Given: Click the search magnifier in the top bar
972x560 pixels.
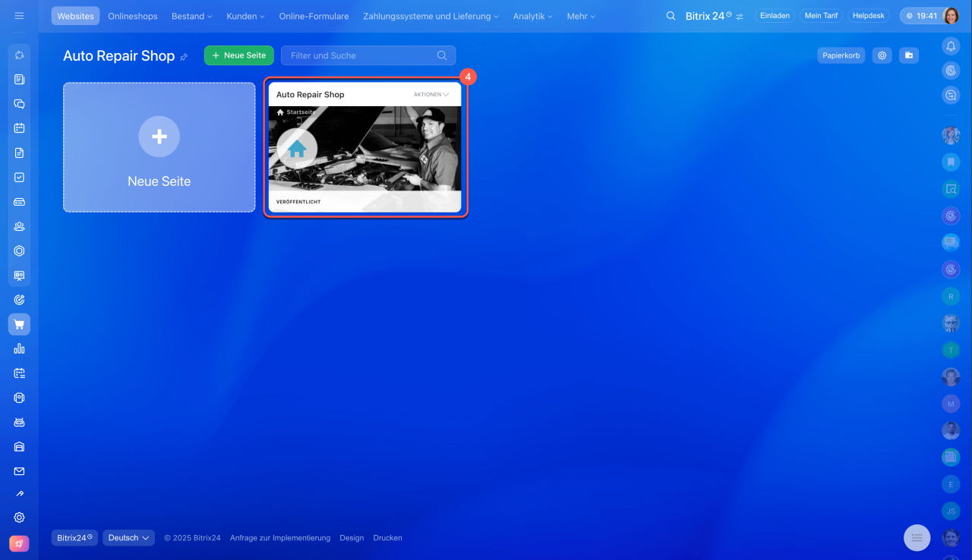Looking at the screenshot, I should (671, 16).
